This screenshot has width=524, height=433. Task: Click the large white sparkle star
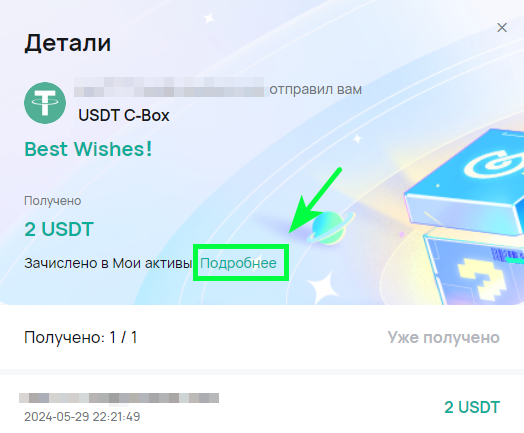tap(322, 287)
